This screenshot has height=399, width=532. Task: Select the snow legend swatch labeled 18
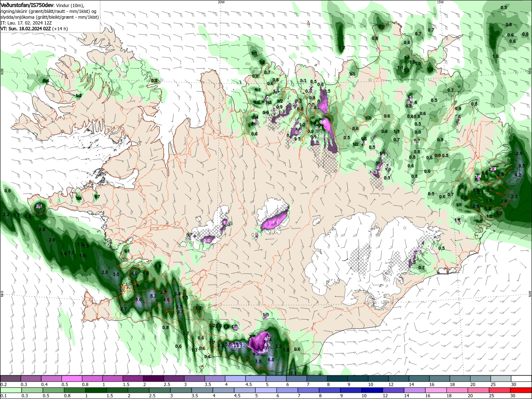point(461,379)
